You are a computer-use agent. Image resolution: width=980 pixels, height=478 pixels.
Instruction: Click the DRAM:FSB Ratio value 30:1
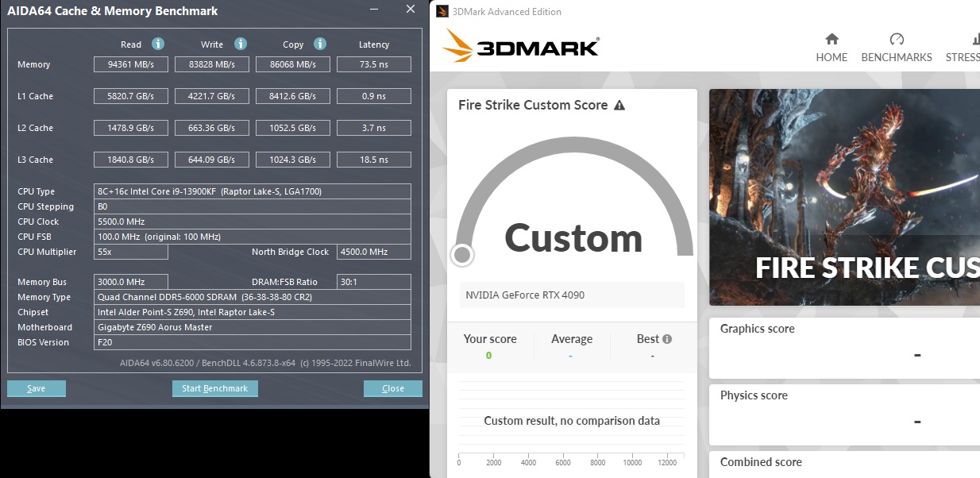[x=374, y=282]
